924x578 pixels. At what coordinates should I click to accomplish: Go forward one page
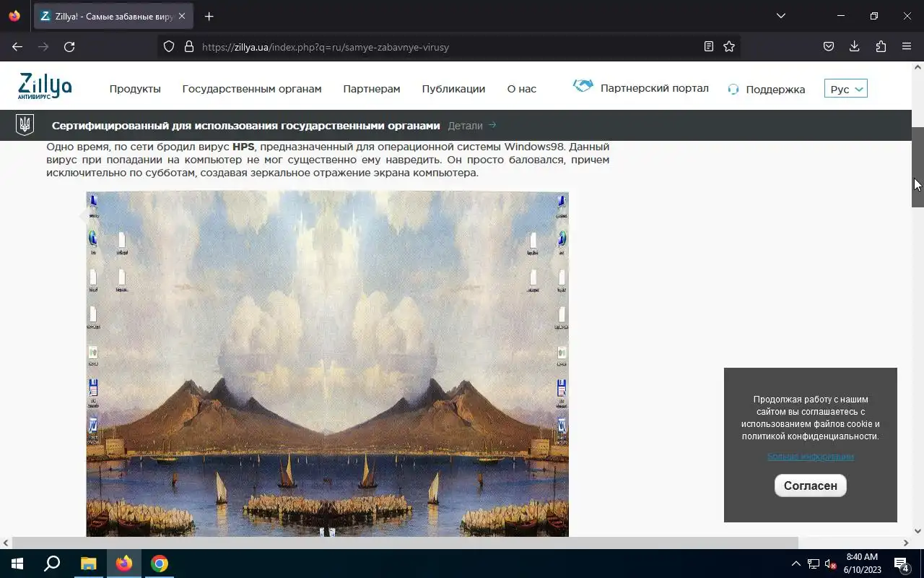click(43, 46)
